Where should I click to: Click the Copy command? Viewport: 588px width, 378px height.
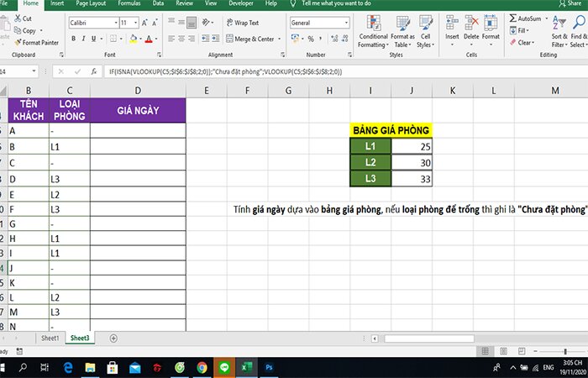(25, 30)
